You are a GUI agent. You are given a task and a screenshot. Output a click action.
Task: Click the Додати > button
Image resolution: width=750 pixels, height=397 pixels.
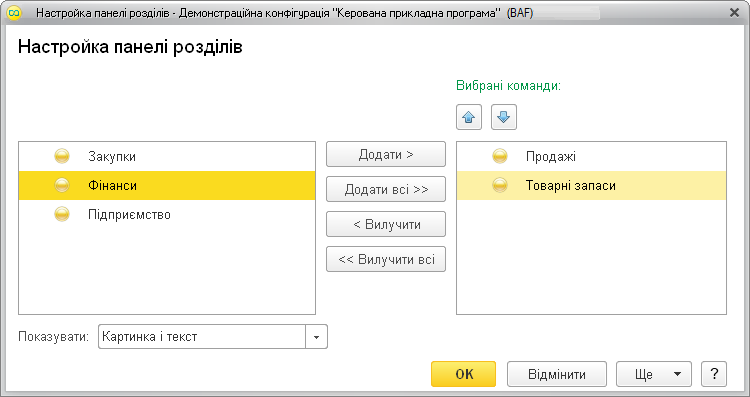click(386, 154)
